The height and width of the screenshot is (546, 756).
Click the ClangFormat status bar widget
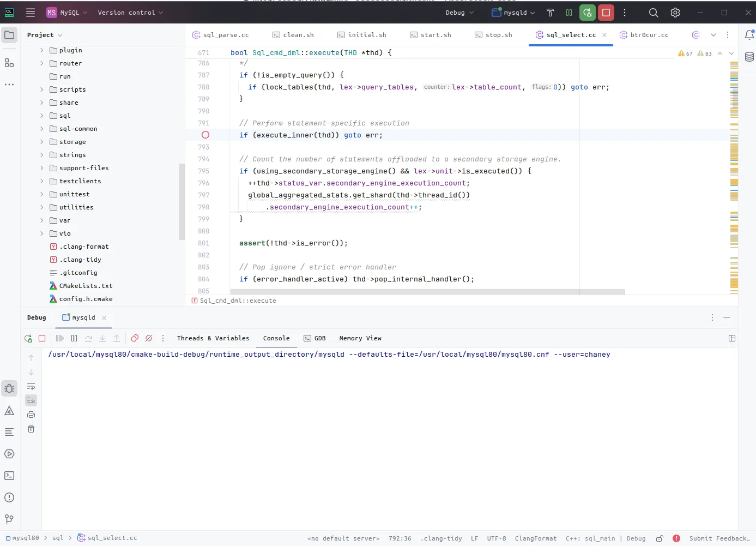click(536, 538)
